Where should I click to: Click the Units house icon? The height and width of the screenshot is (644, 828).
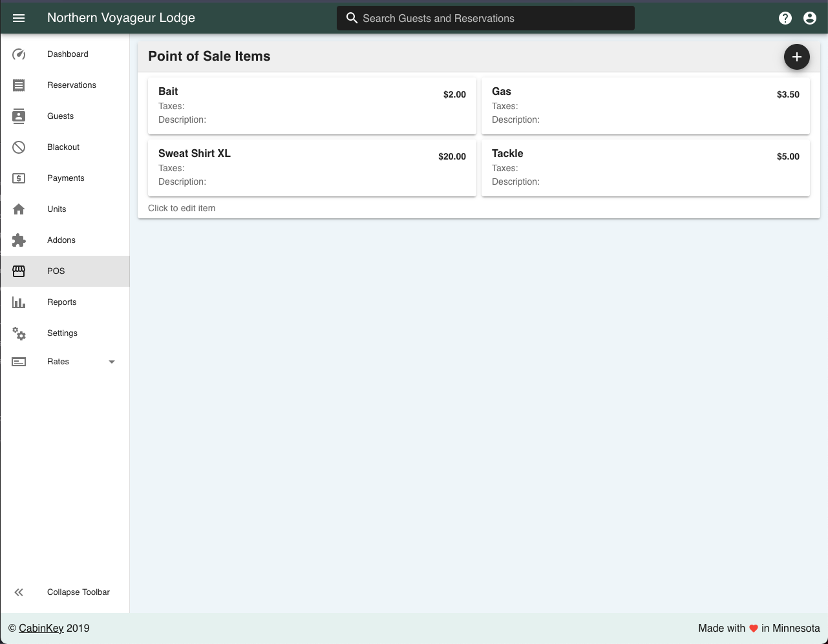click(x=19, y=209)
